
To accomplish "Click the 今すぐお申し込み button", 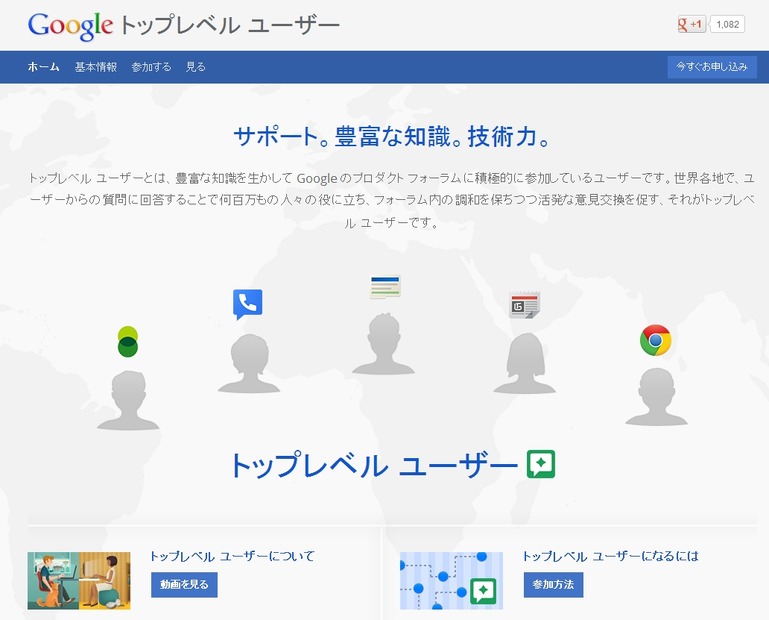I will tap(712, 67).
